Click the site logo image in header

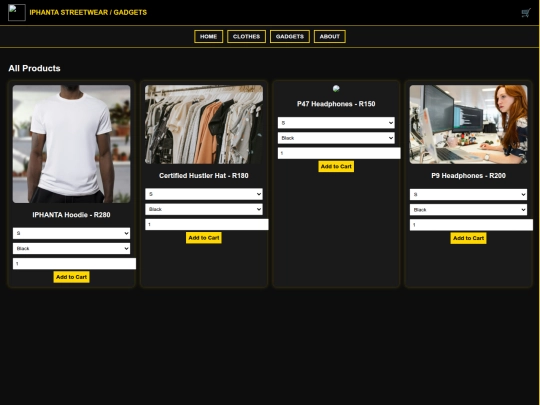(17, 12)
